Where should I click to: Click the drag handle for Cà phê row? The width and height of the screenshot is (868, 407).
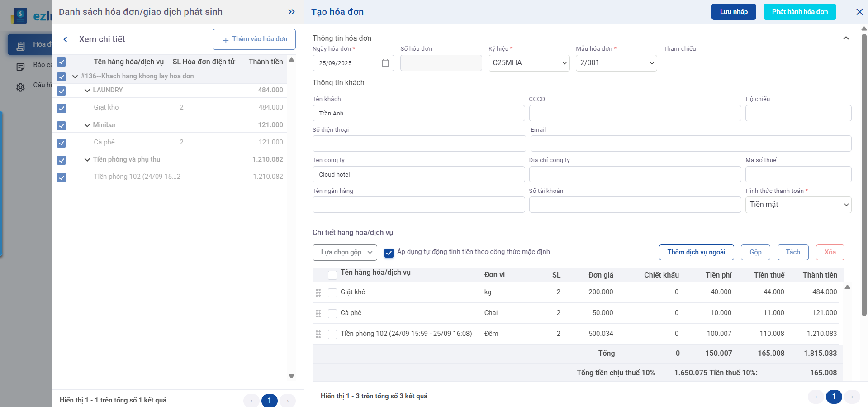tap(318, 313)
